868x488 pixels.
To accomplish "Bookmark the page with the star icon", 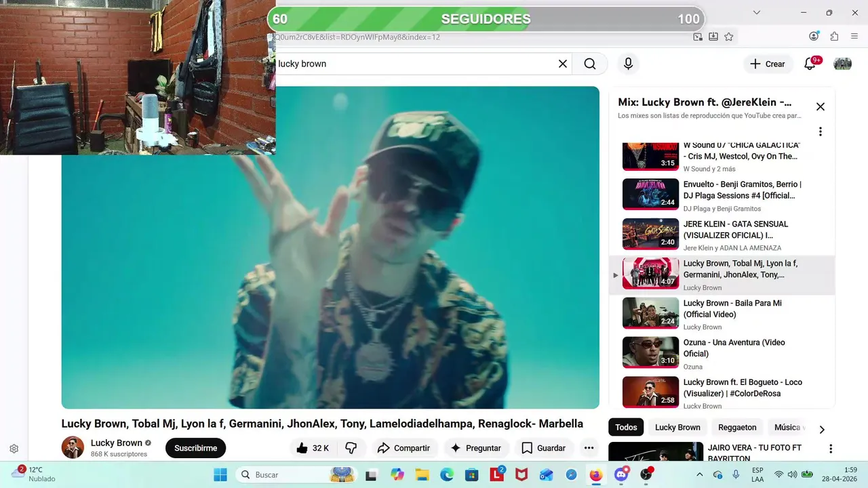I will (729, 37).
